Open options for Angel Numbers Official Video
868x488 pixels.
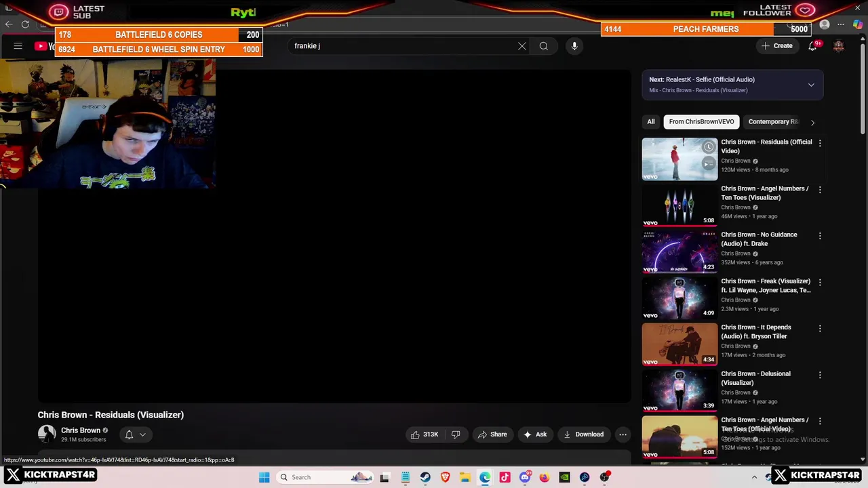(x=820, y=421)
